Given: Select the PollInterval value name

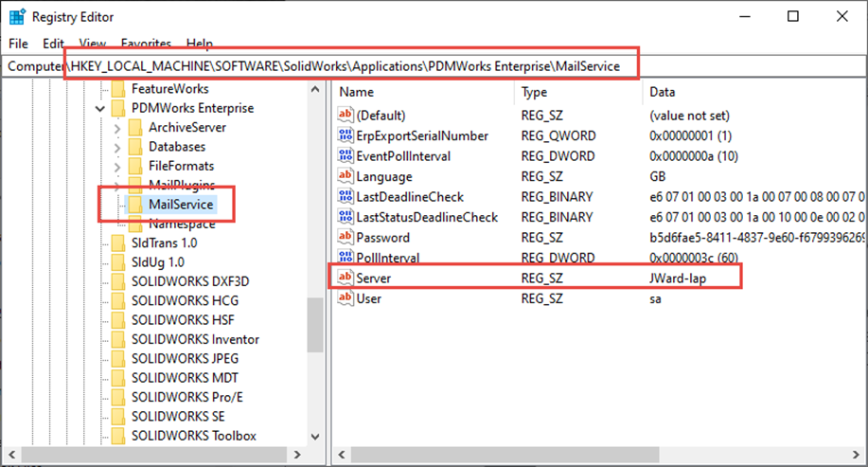Looking at the screenshot, I should (388, 258).
